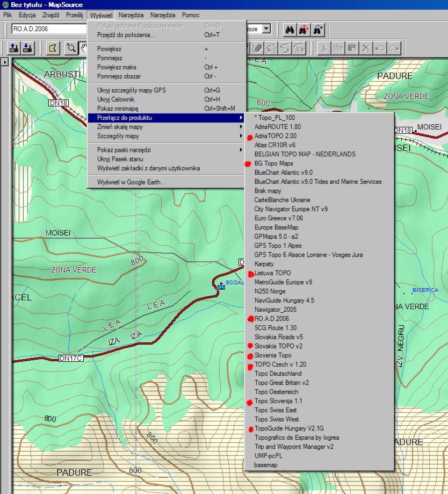The width and height of the screenshot is (448, 494).
Task: Choose Przejdź do położenia menu entry
Action: coord(166,34)
